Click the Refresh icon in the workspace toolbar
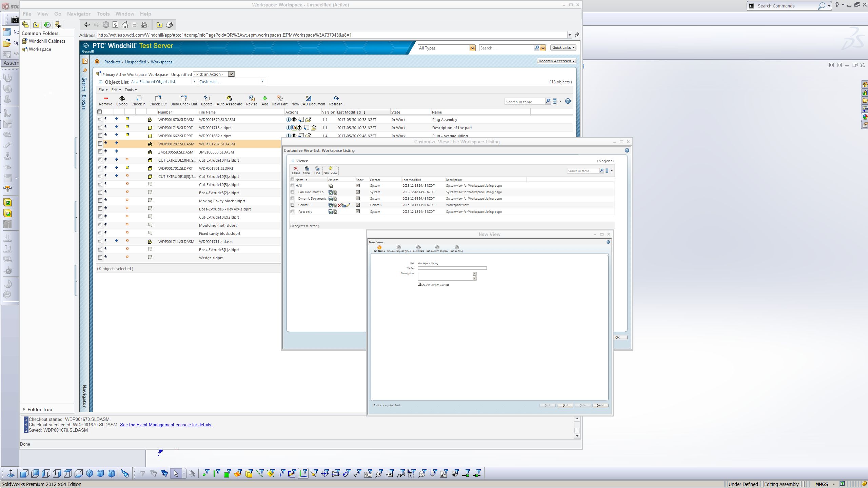868x488 pixels. tap(335, 99)
